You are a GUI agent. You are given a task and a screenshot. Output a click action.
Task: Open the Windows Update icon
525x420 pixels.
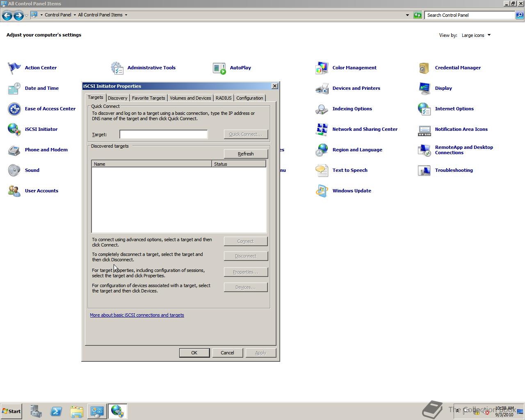[322, 191]
